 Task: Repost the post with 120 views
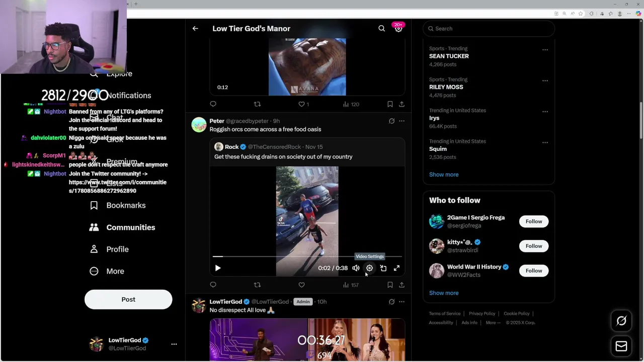pyautogui.click(x=257, y=104)
